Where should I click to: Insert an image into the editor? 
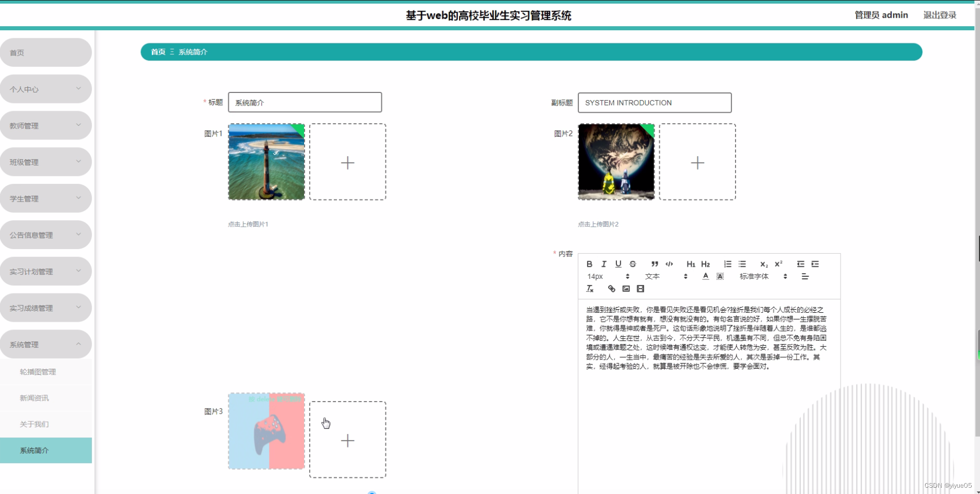click(626, 289)
